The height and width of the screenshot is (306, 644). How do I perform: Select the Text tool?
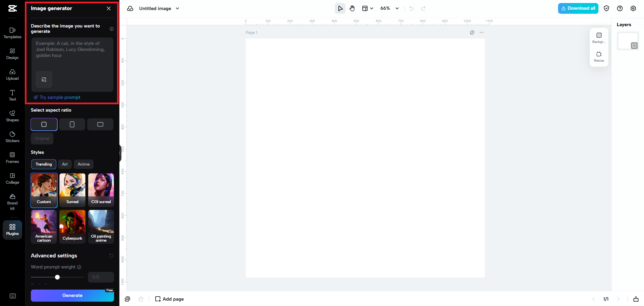pos(12,95)
